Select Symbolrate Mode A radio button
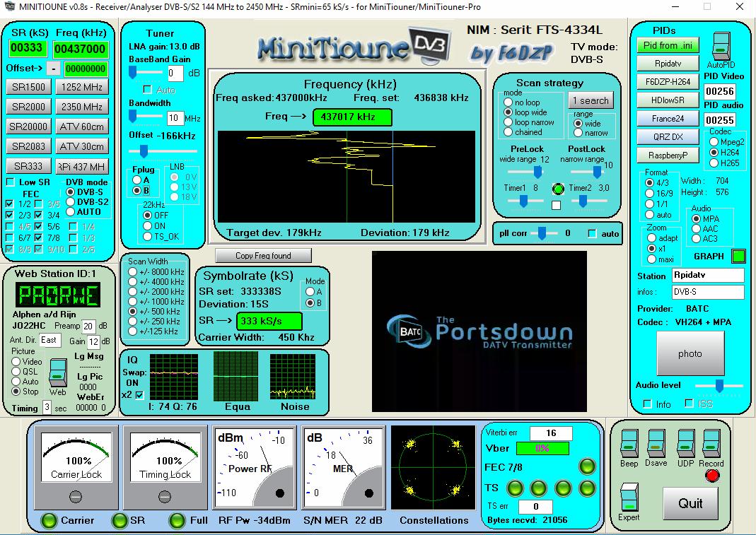The width and height of the screenshot is (756, 535). (310, 292)
